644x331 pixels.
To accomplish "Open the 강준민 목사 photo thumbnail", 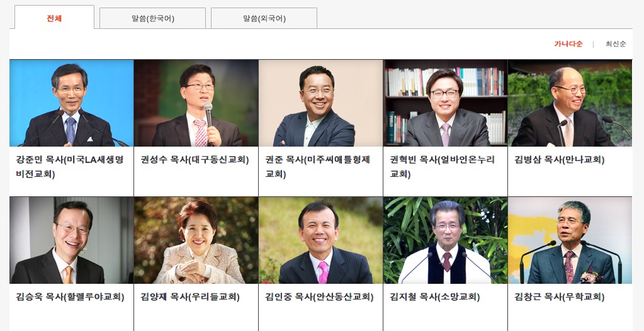I will pyautogui.click(x=72, y=103).
